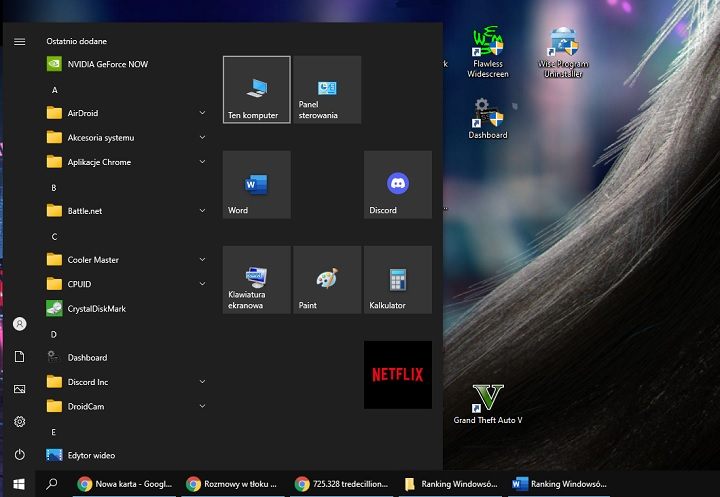This screenshot has height=497, width=720.
Task: Select the Discord Inc folder label
Action: [x=88, y=382]
